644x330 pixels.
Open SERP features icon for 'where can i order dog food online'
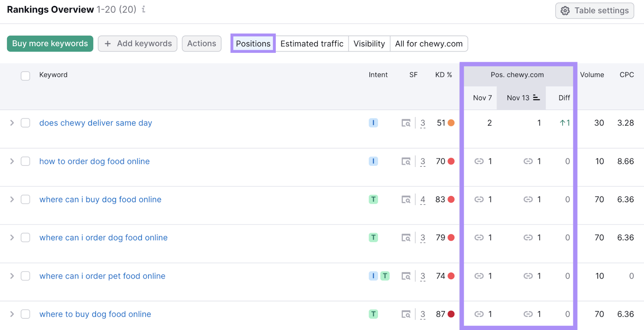point(406,238)
